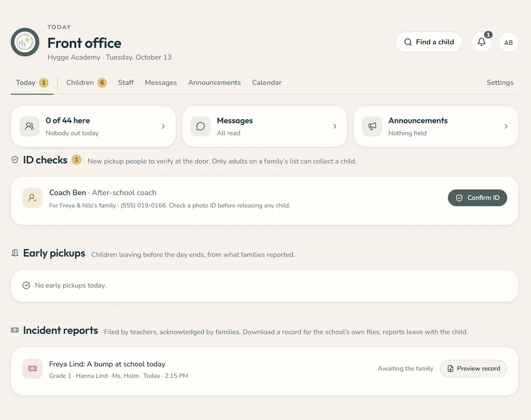Click Hygge Academy Tuesday, October 13 text

110,57
